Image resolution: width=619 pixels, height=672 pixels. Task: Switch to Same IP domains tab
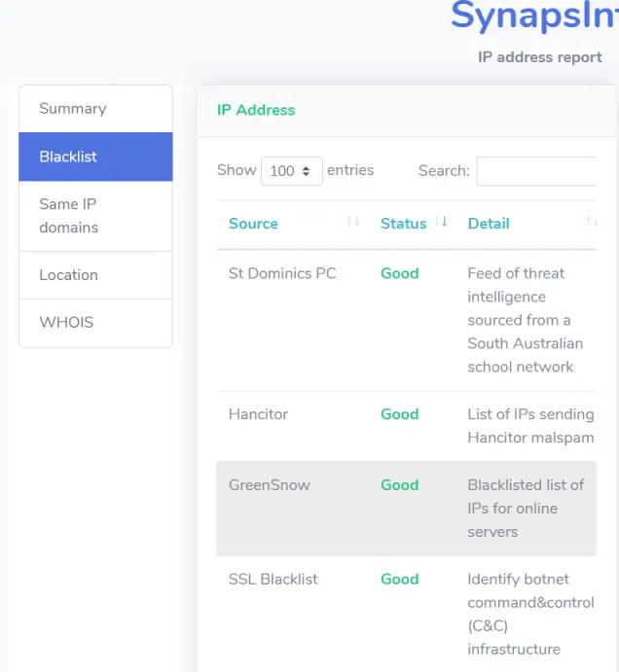point(95,216)
